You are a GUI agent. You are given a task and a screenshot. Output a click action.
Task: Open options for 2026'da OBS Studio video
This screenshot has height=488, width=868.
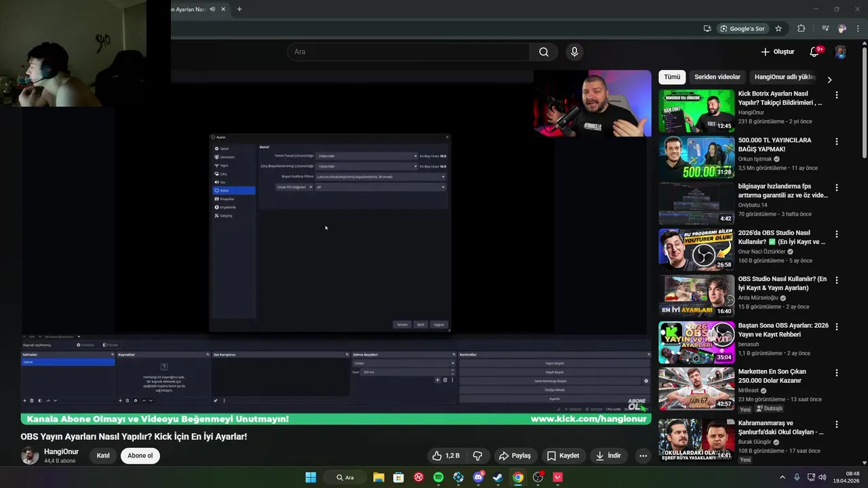pos(837,234)
